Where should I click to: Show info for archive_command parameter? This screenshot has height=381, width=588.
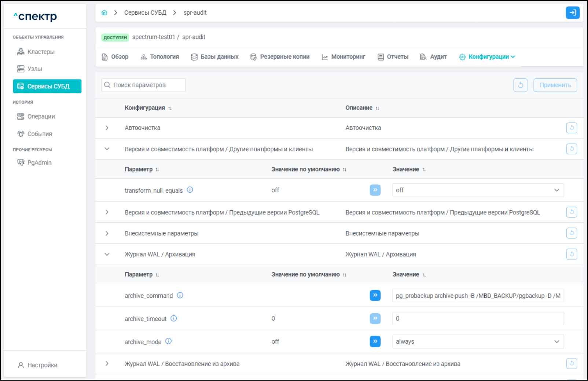(180, 295)
